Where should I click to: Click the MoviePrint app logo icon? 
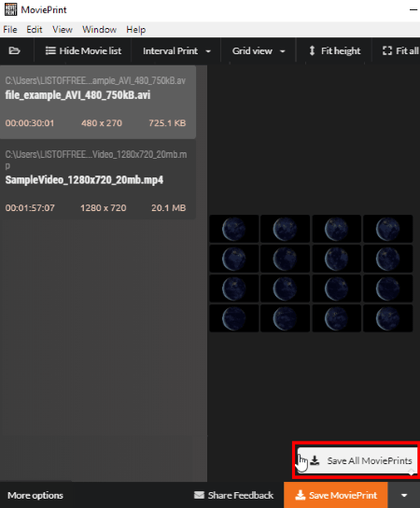coord(10,9)
